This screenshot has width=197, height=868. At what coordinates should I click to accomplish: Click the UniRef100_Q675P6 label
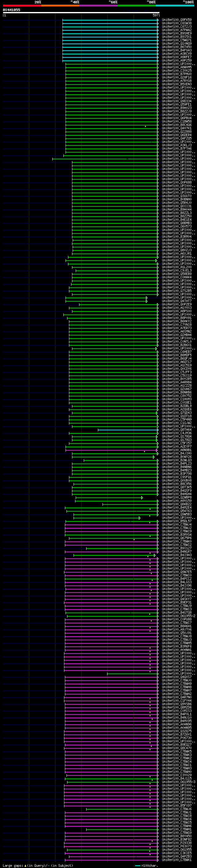pos(177,538)
